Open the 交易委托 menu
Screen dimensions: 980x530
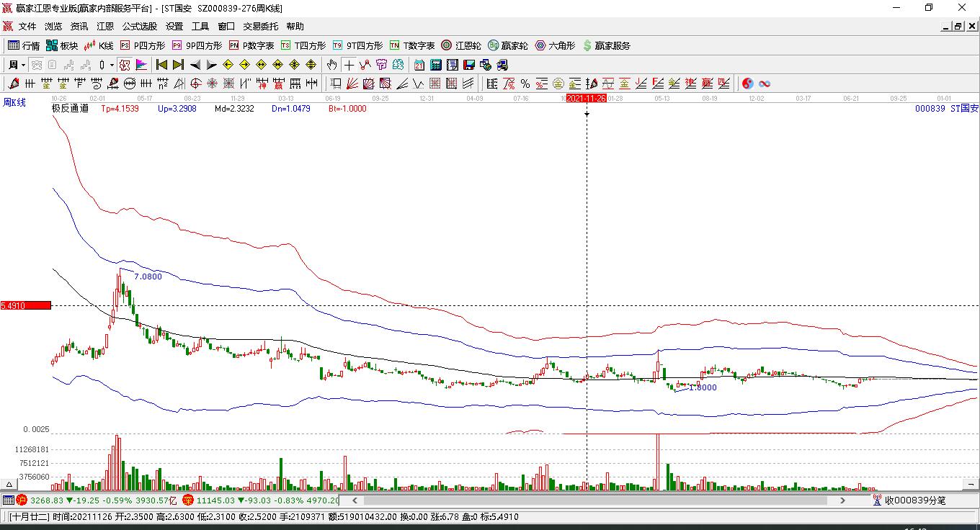(260, 26)
